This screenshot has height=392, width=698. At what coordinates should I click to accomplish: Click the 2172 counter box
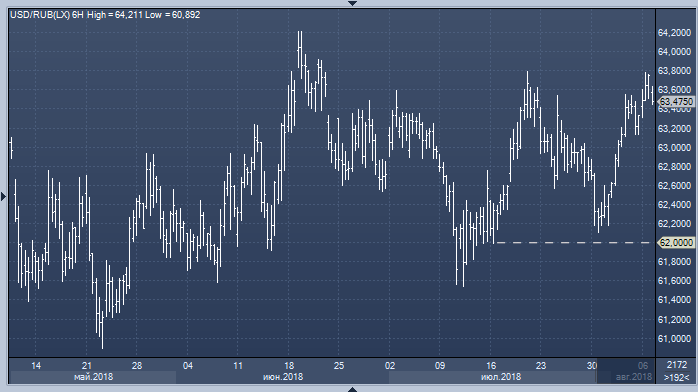[x=677, y=365]
